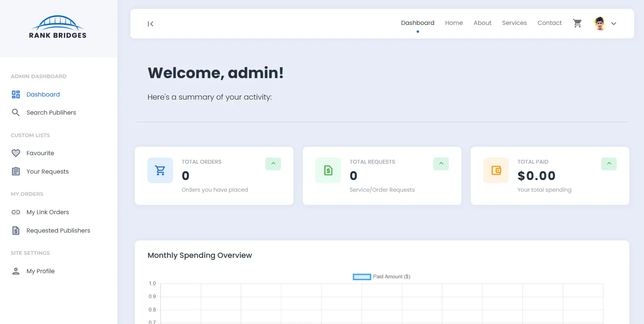Image resolution: width=644 pixels, height=324 pixels.
Task: Collapse the Total Orders card
Action: pos(273,164)
